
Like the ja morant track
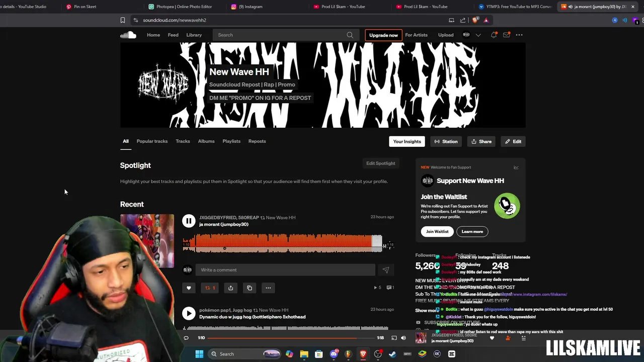coord(189,288)
